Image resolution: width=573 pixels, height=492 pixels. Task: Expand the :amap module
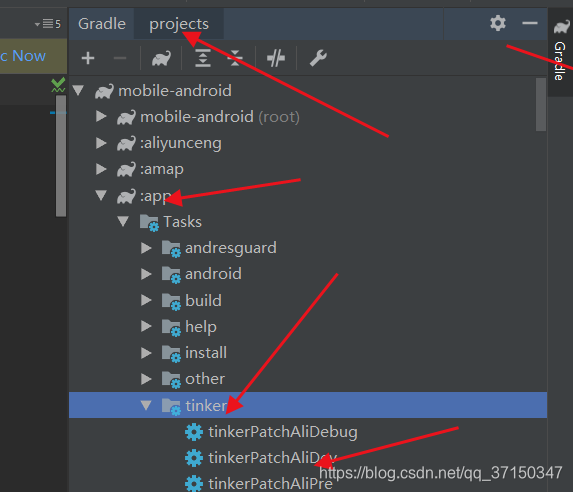[x=101, y=169]
